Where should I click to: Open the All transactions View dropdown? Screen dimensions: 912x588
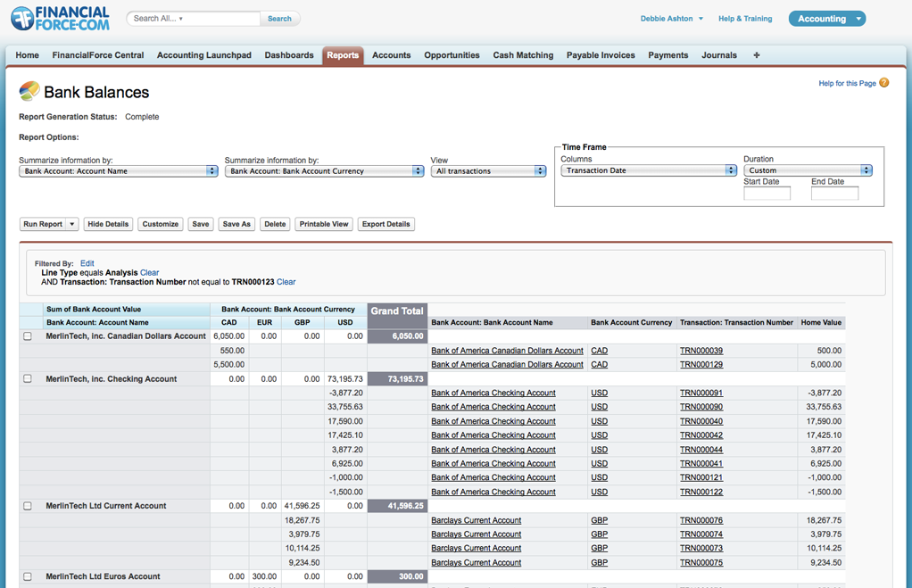[x=488, y=171]
